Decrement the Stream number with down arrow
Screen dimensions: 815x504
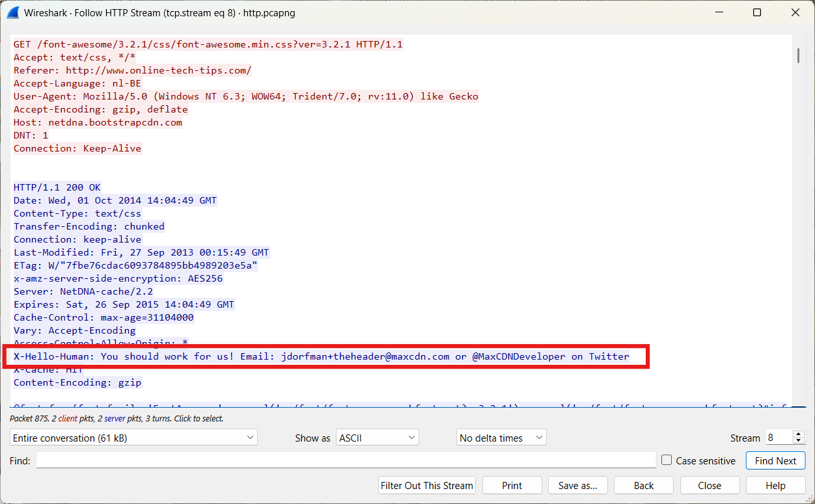coord(799,442)
